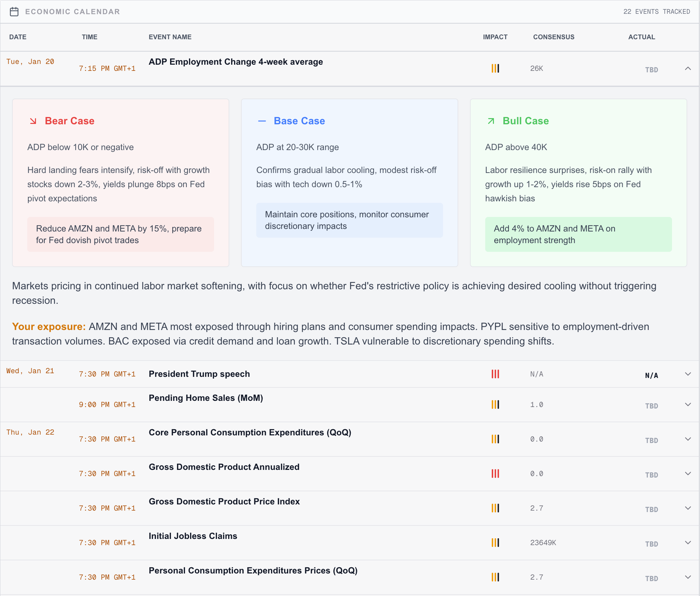The width and height of the screenshot is (700, 596).
Task: Expand the Pending Home Sales row
Action: click(688, 404)
